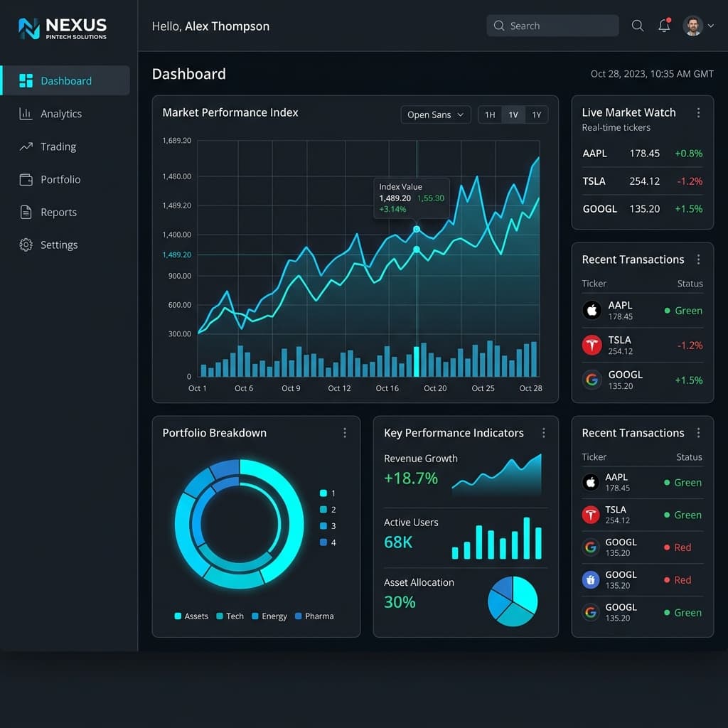Screen dimensions: 728x728
Task: Click the Index Value tooltip
Action: 412,198
